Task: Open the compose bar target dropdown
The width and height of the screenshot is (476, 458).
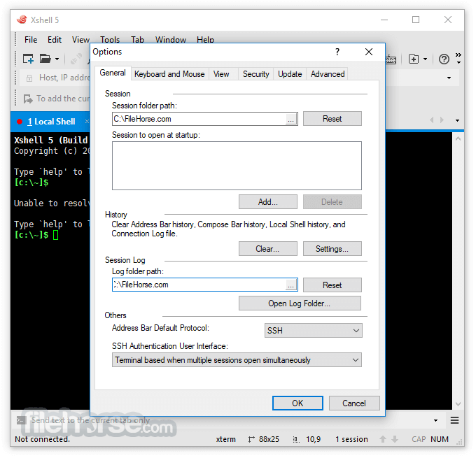Action: coord(435,420)
